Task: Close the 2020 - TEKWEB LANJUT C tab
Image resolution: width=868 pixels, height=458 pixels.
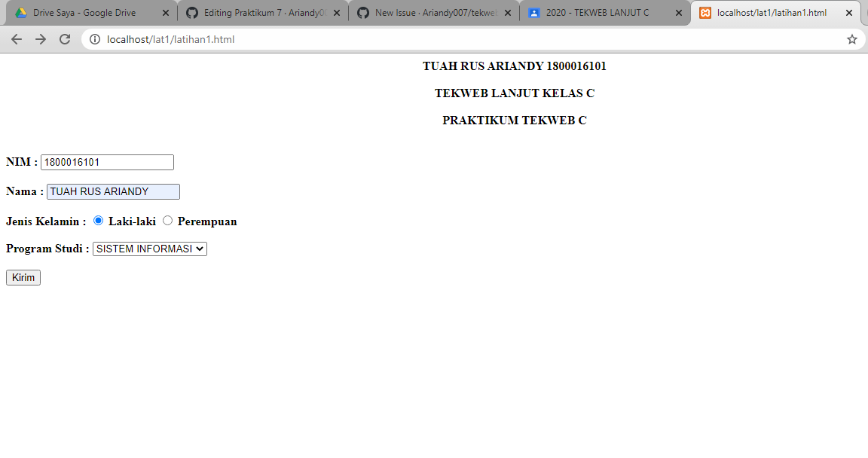Action: click(x=679, y=13)
